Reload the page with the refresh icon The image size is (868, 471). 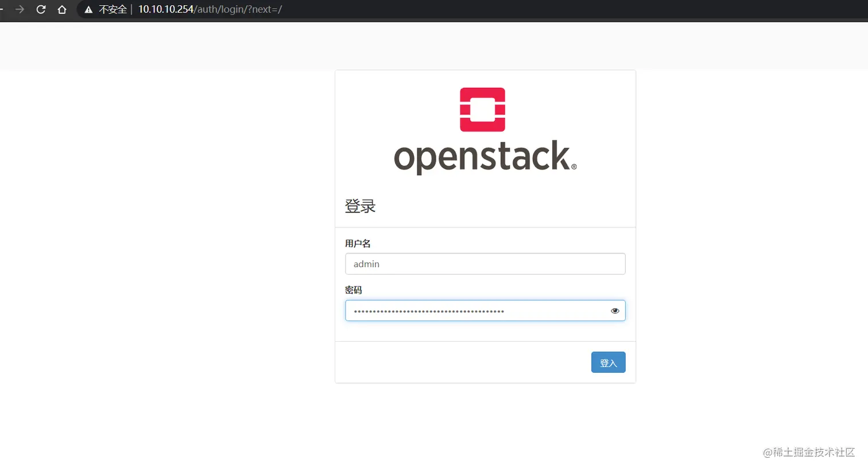tap(41, 9)
